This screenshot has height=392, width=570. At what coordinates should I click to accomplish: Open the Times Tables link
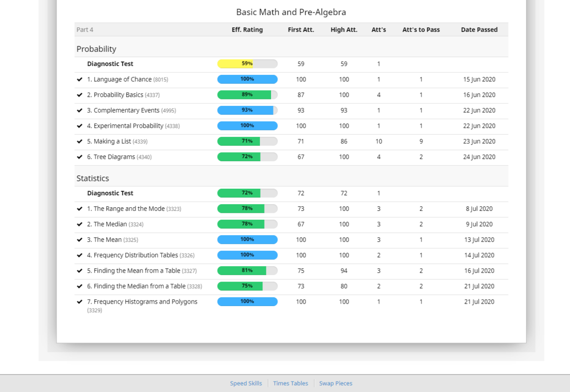tap(290, 384)
